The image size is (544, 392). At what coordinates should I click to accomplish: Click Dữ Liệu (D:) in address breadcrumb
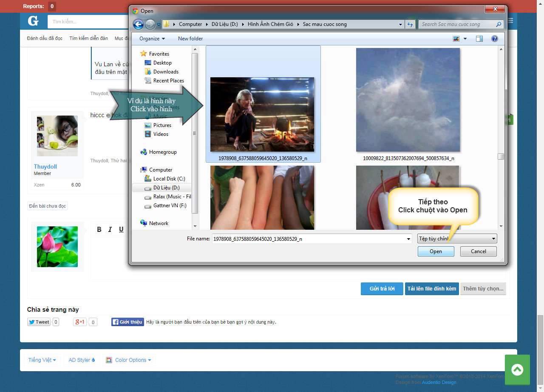[225, 24]
